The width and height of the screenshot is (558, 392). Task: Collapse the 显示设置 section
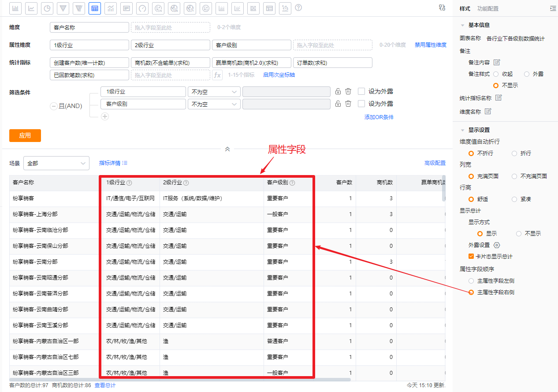(x=462, y=130)
